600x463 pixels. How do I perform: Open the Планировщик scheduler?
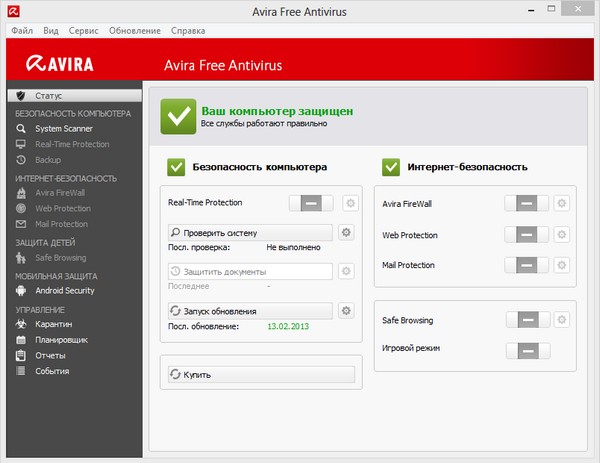click(63, 339)
